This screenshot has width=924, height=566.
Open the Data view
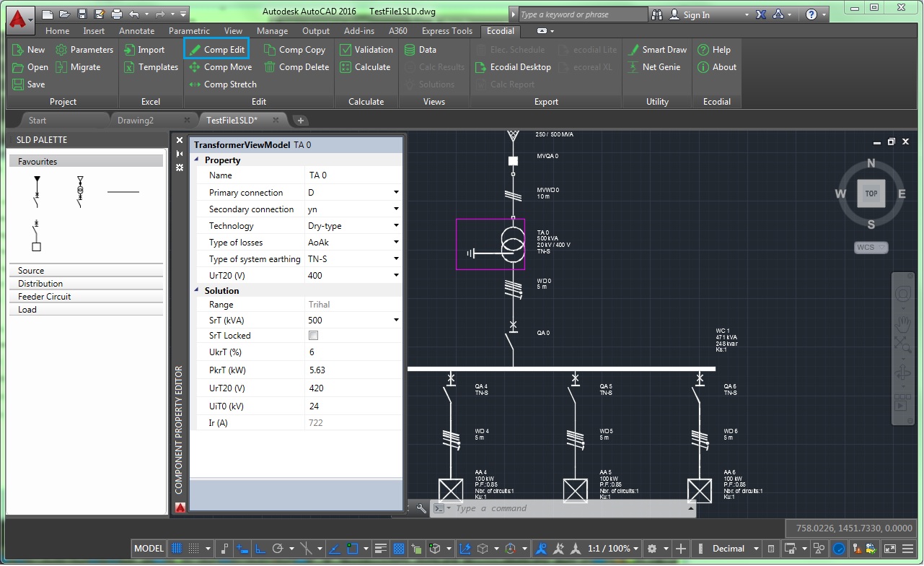(420, 50)
